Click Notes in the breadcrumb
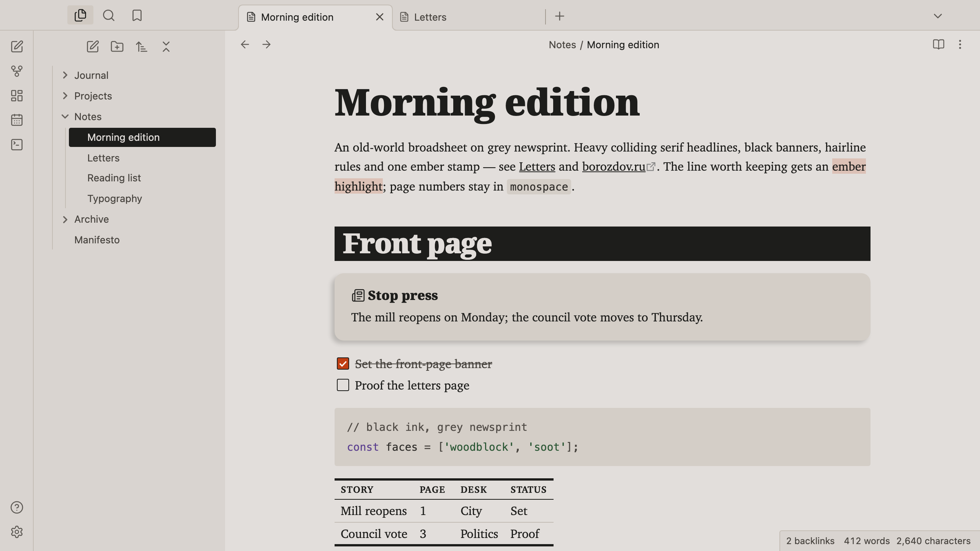 coord(562,45)
